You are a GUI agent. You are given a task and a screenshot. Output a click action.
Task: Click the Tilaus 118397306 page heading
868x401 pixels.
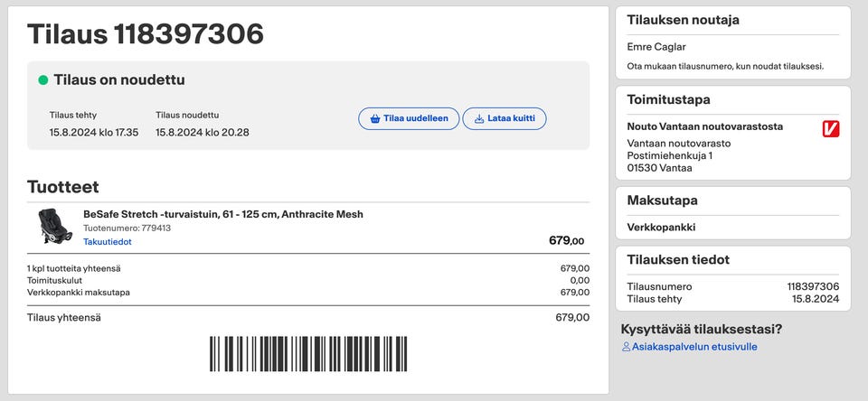[x=146, y=34]
